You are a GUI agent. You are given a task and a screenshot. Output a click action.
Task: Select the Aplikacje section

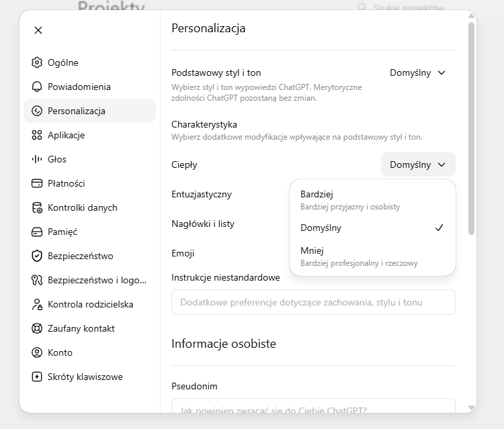pyautogui.click(x=89, y=135)
